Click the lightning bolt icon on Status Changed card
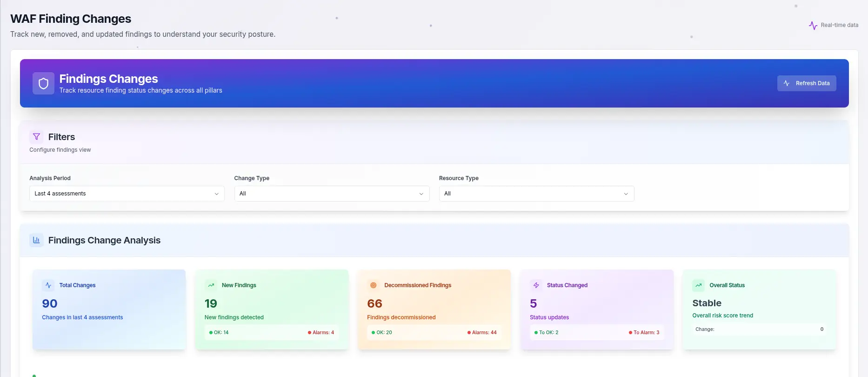 pos(536,285)
